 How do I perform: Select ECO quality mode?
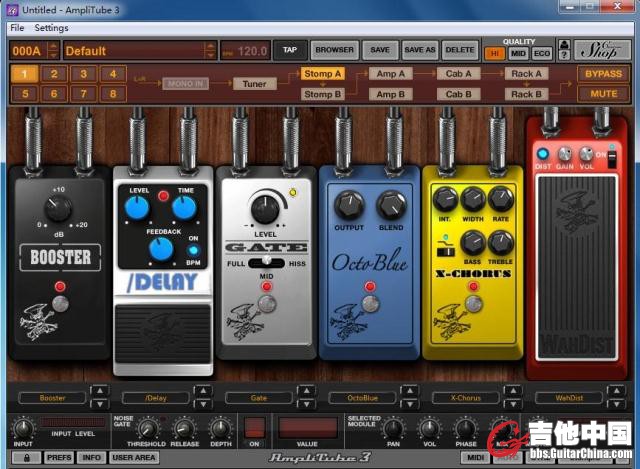[x=542, y=54]
